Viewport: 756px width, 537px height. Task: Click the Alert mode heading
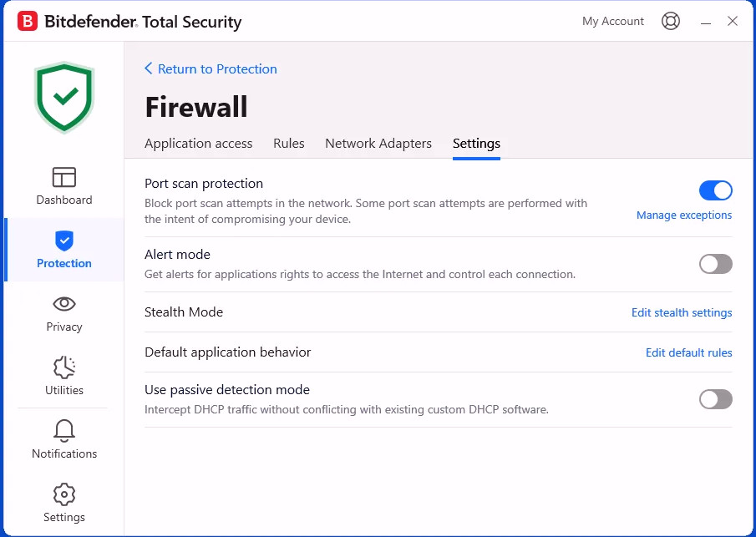pos(177,254)
